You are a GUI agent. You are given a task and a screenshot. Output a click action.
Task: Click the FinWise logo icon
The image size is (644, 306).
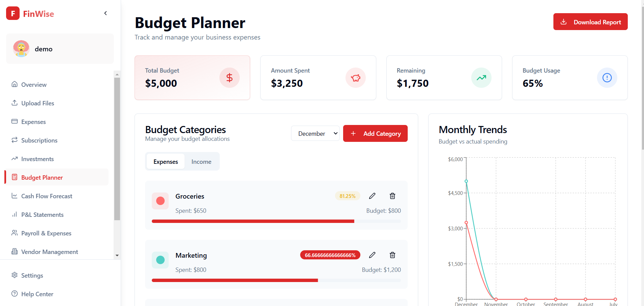(13, 14)
